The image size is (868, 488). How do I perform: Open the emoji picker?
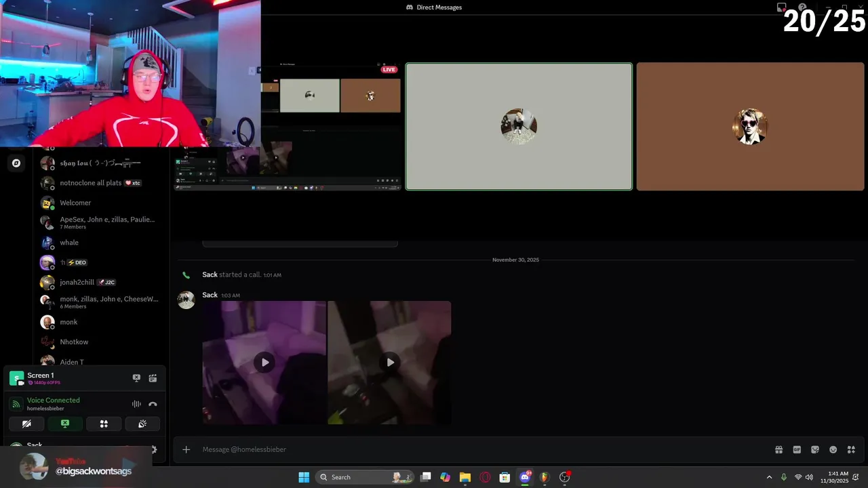coord(833,449)
